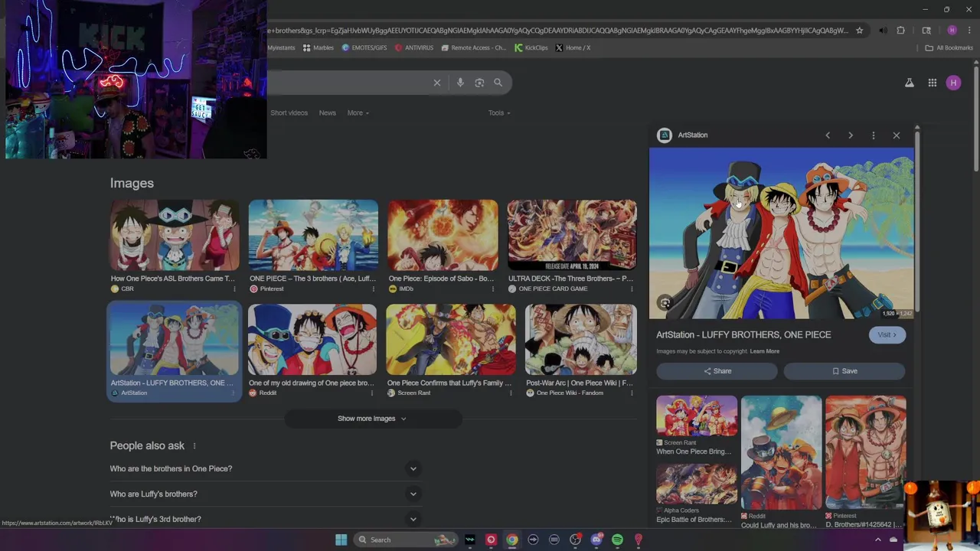Open options for the Reddit image result
The width and height of the screenshot is (980, 551).
[373, 393]
